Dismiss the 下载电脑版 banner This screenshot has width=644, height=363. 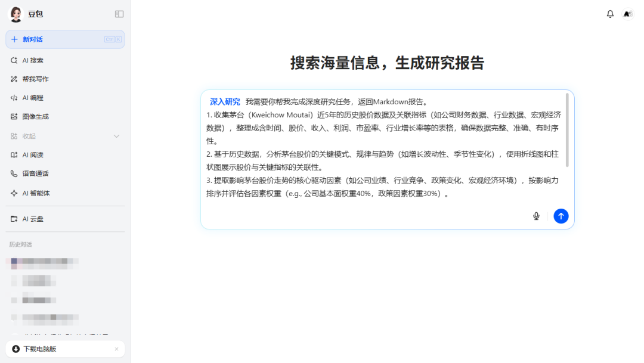117,349
